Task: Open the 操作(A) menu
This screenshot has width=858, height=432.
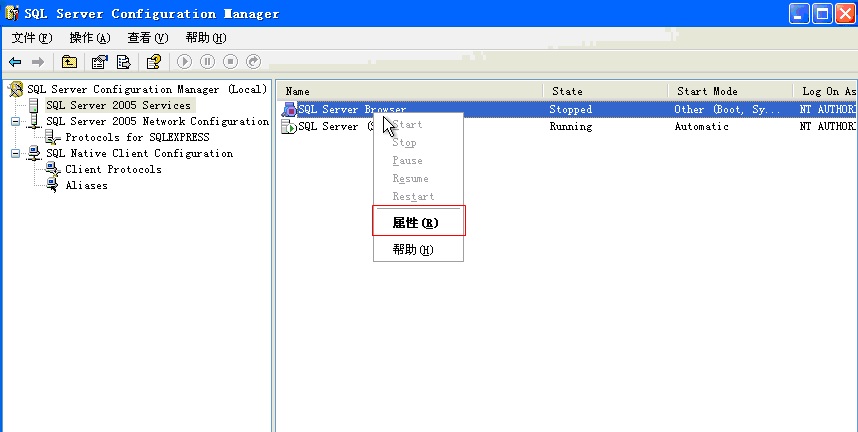Action: tap(90, 38)
